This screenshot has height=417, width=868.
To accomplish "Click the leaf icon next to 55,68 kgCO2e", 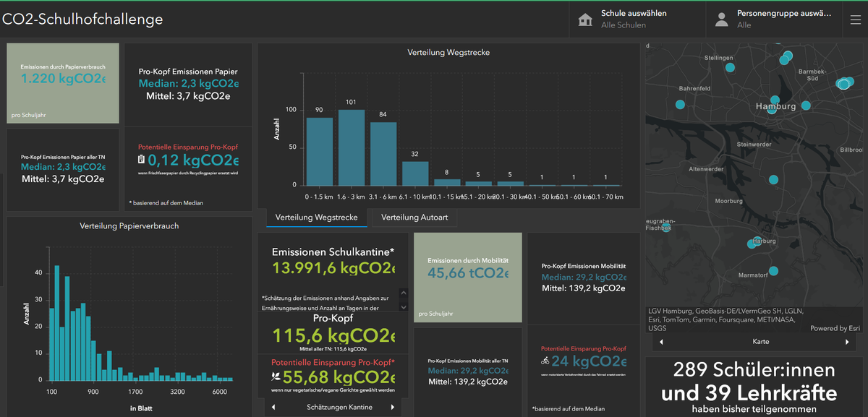I will pyautogui.click(x=276, y=377).
